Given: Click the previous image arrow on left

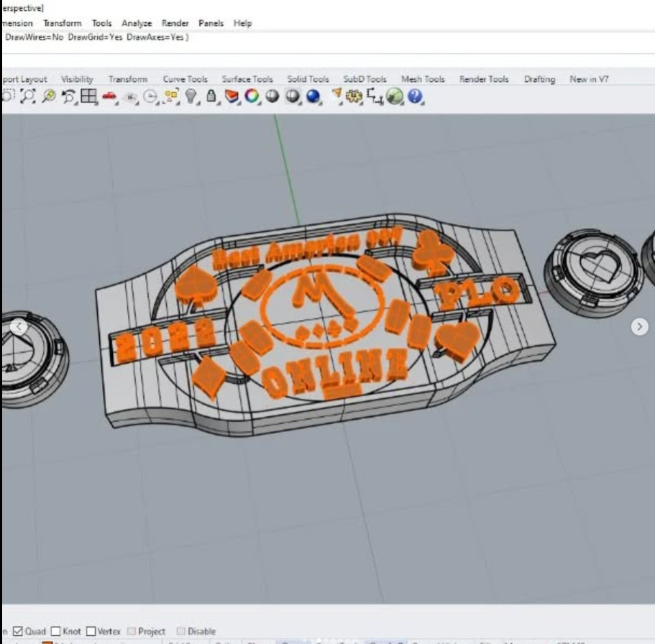Looking at the screenshot, I should [x=19, y=327].
